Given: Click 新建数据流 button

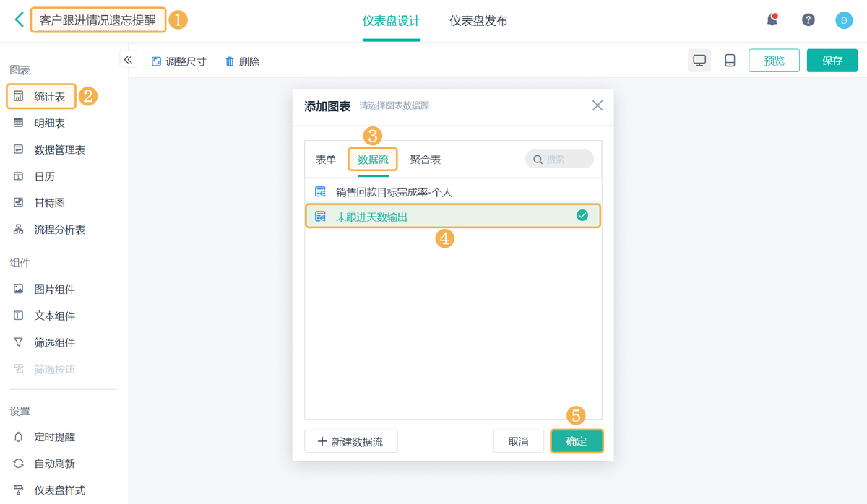Looking at the screenshot, I should pos(351,442).
